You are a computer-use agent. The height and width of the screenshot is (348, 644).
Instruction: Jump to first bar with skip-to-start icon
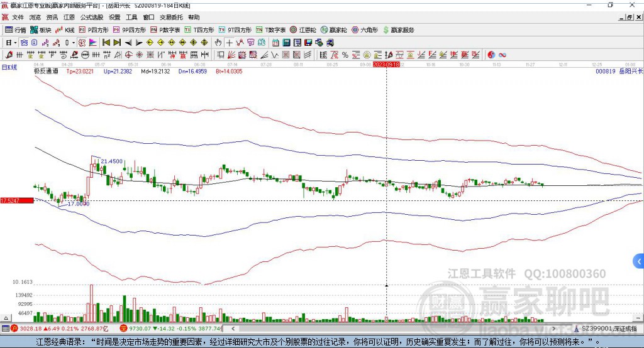[x=106, y=43]
